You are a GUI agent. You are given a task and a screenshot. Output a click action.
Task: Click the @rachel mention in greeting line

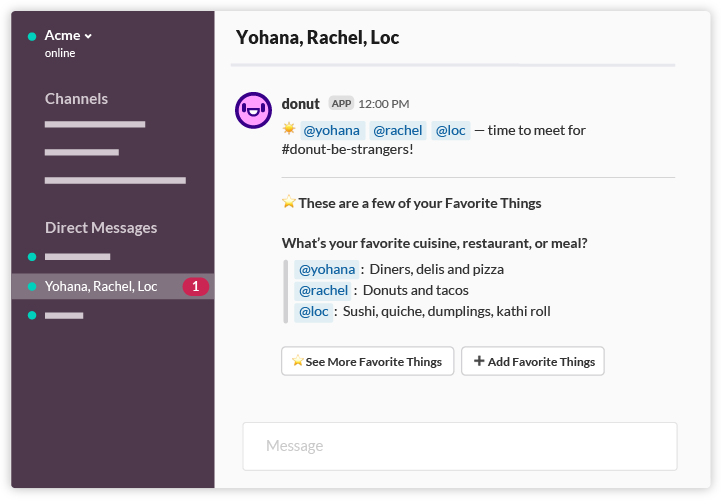(x=397, y=130)
